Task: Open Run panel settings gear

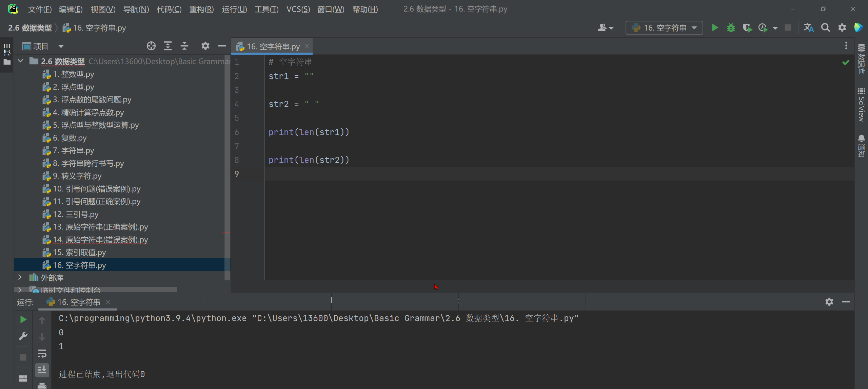Action: point(829,302)
